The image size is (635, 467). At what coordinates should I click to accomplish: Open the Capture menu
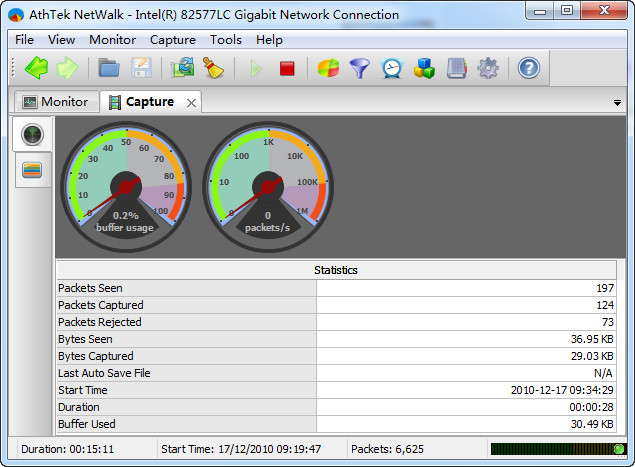(x=172, y=40)
